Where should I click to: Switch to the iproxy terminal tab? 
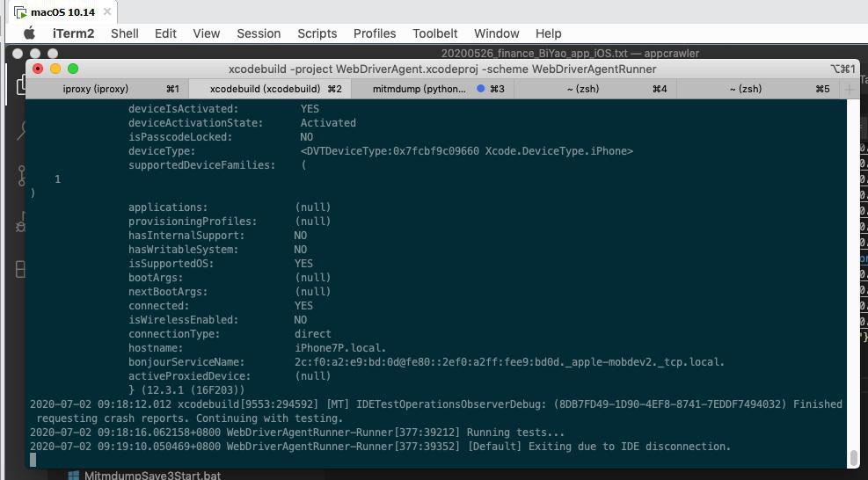[107, 89]
